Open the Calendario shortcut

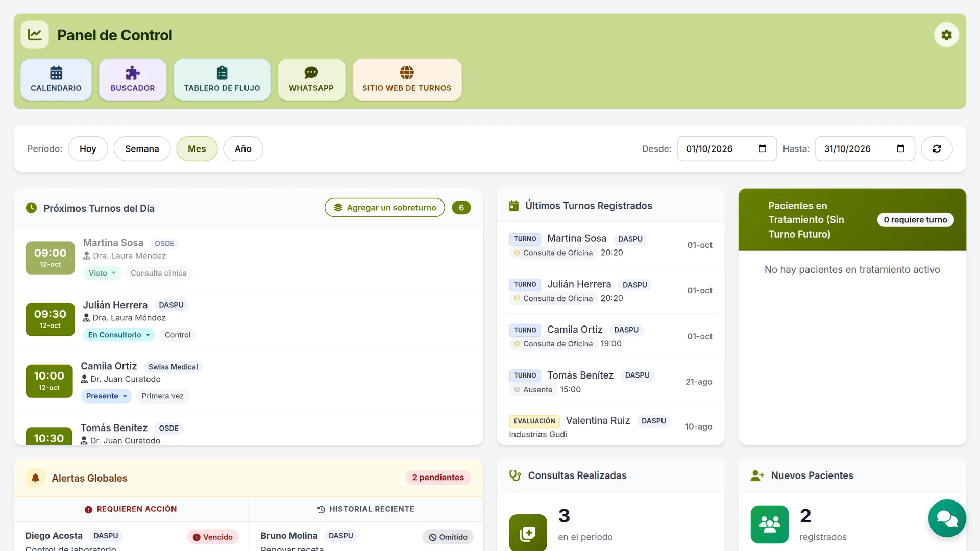56,80
